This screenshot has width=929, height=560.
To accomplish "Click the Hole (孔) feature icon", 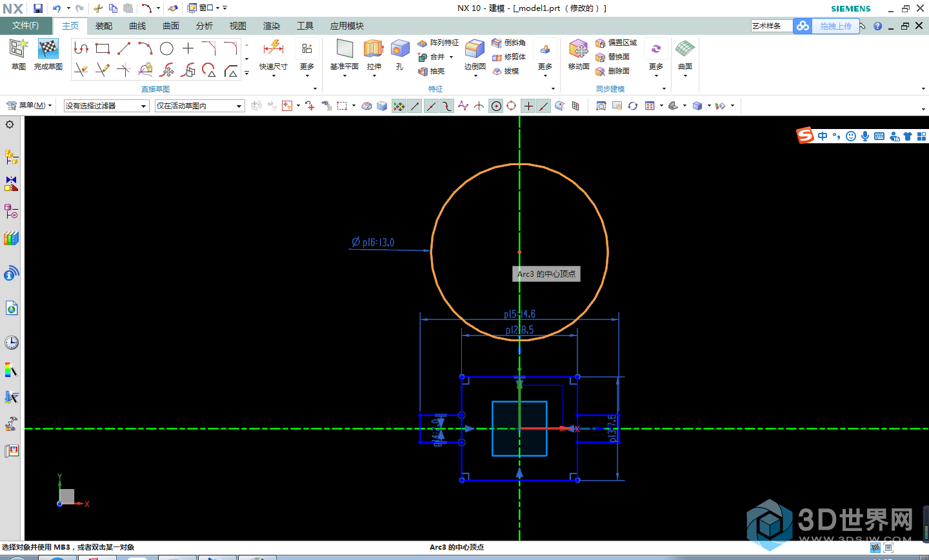I will pyautogui.click(x=400, y=49).
